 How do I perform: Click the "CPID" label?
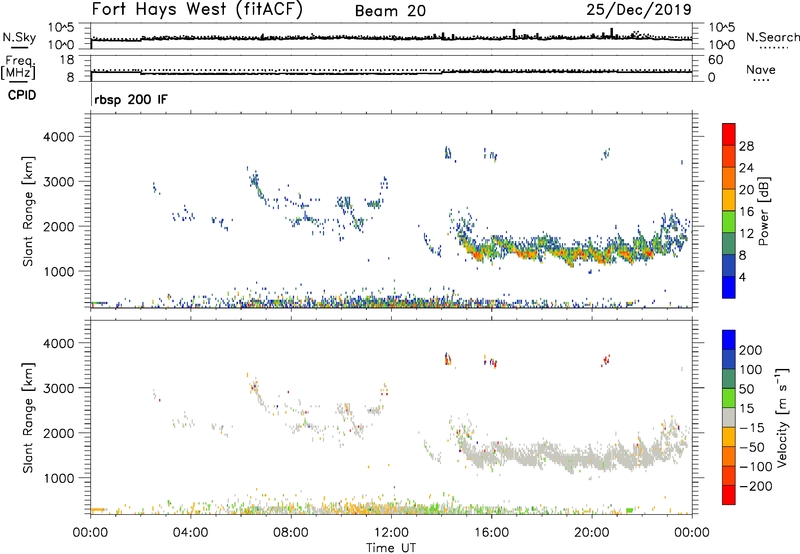(x=22, y=95)
